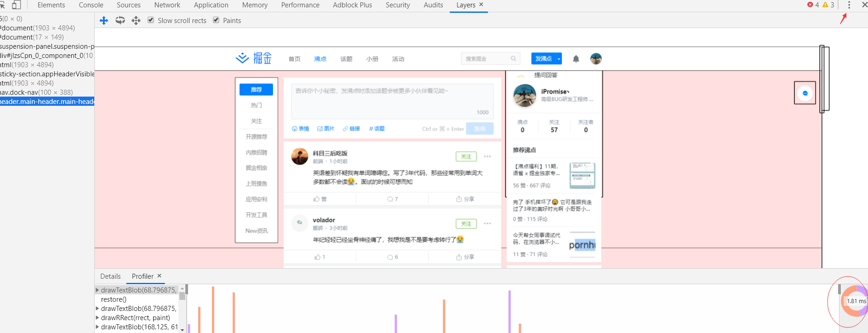Screen dimensions: 868x333
Task: Click the 搜索掘金 search field
Action: pos(491,58)
